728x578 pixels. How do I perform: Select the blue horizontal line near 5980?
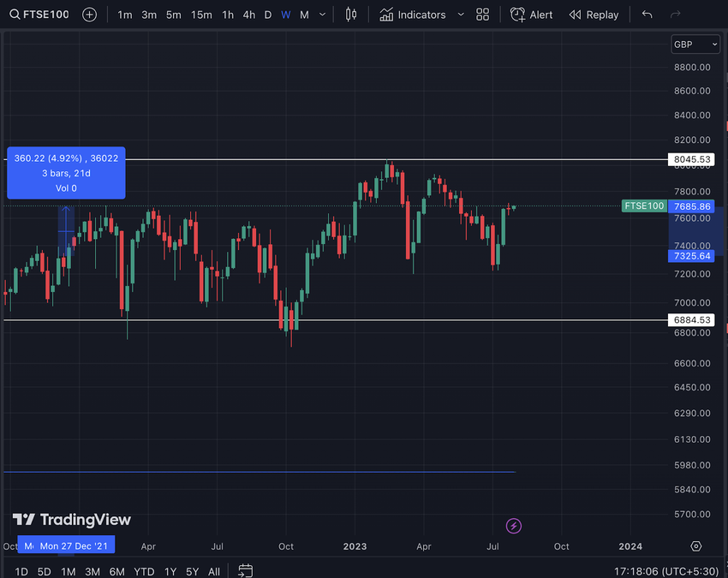click(x=260, y=472)
